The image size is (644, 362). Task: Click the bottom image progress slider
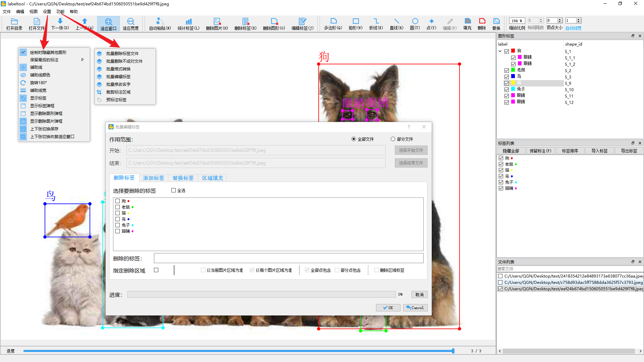pyautogui.click(x=238, y=351)
